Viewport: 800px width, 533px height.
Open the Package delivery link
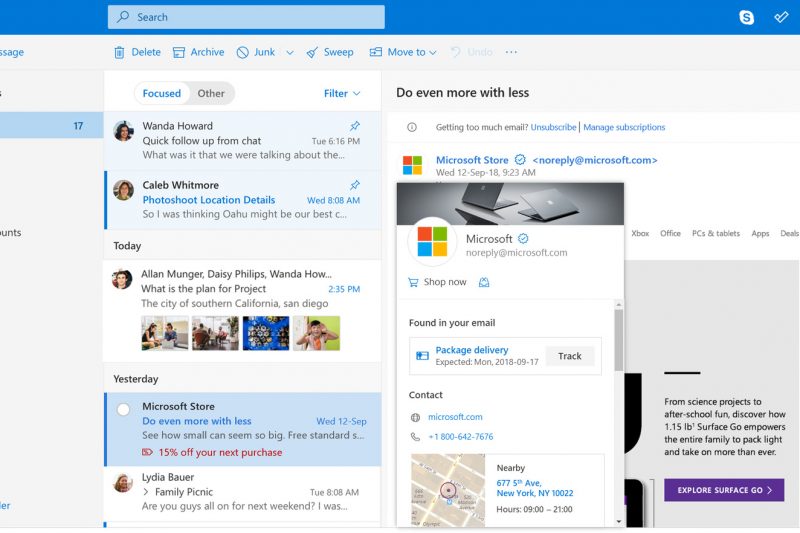pos(471,350)
